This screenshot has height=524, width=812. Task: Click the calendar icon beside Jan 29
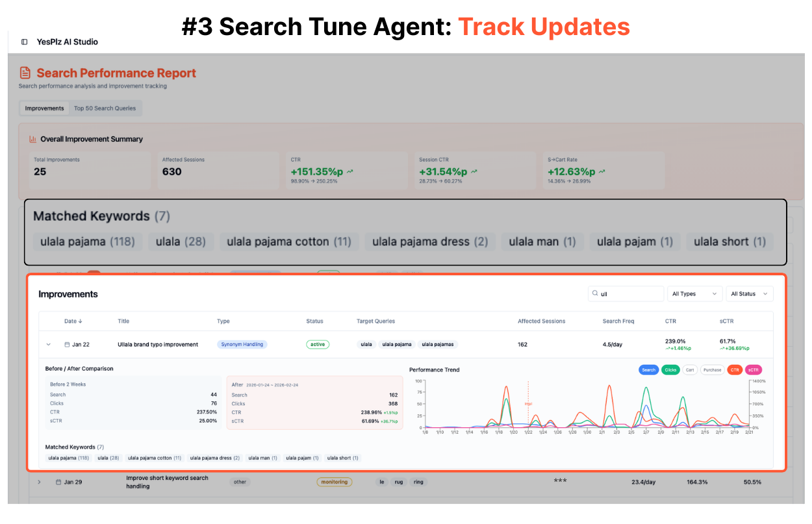tap(58, 482)
